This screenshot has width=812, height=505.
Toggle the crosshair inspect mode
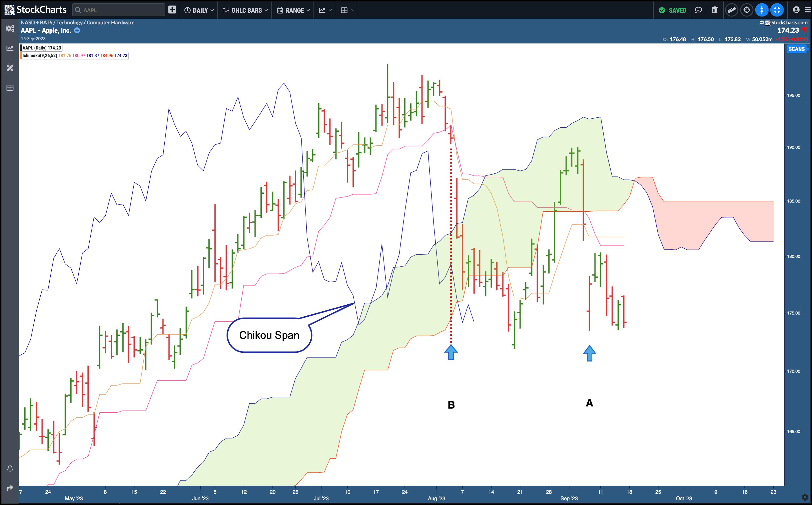pyautogui.click(x=747, y=10)
